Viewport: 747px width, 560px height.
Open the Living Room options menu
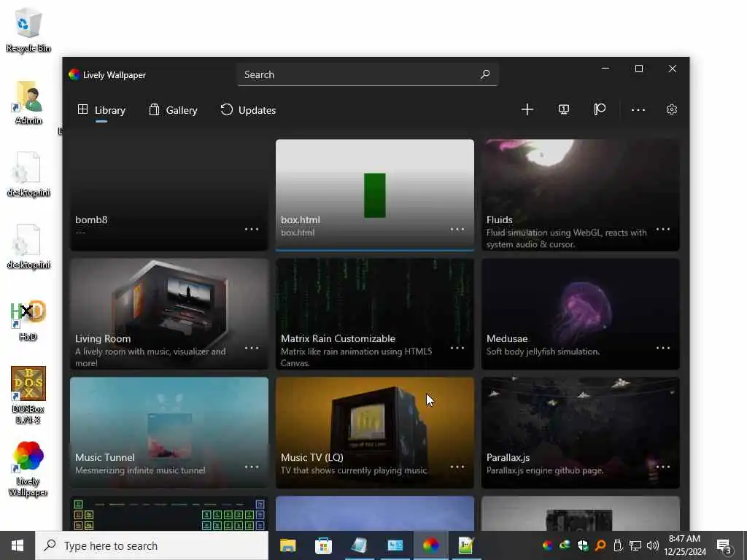252,348
